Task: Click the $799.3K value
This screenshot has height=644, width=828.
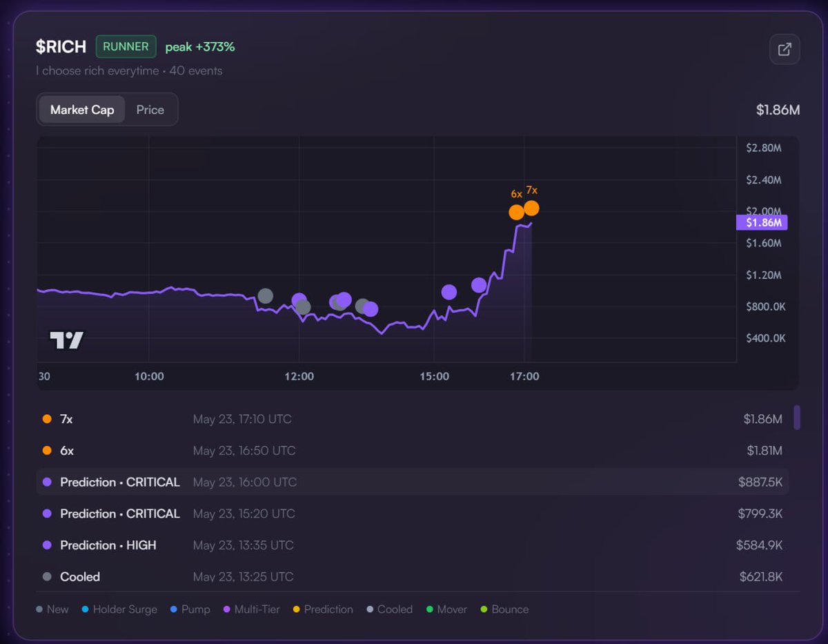Action: click(760, 514)
